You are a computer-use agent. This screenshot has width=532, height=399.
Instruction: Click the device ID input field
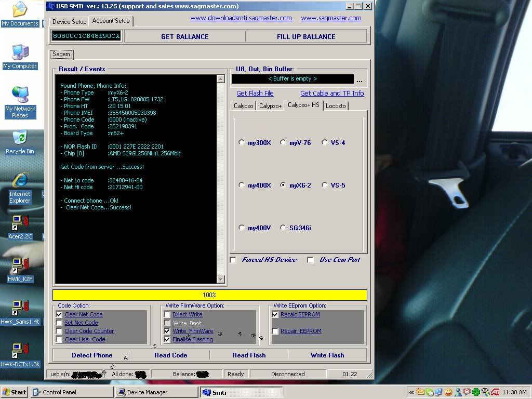click(x=86, y=36)
